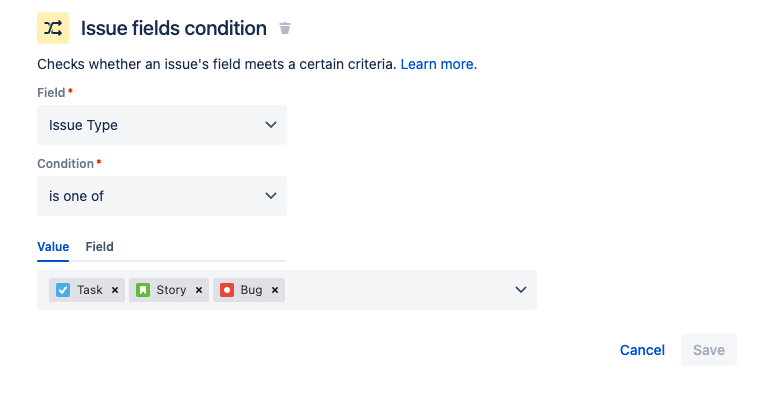
Task: Click the blue Task checkmark icon
Action: click(63, 290)
